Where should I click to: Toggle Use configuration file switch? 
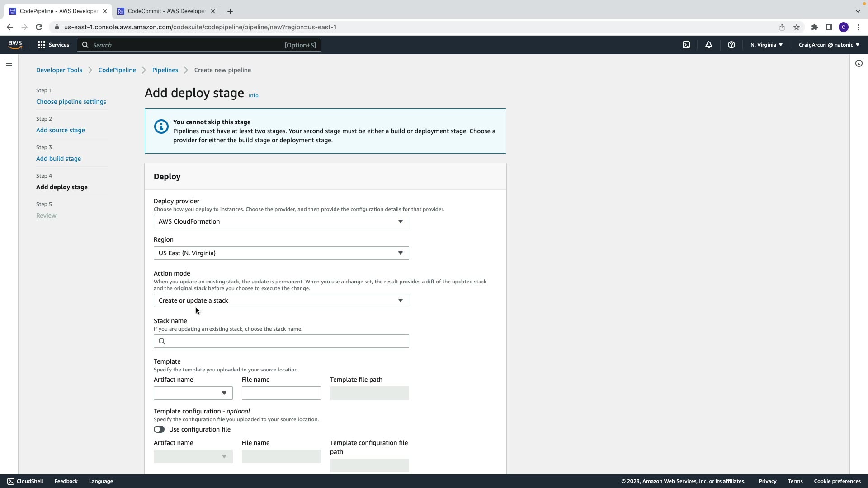click(159, 429)
